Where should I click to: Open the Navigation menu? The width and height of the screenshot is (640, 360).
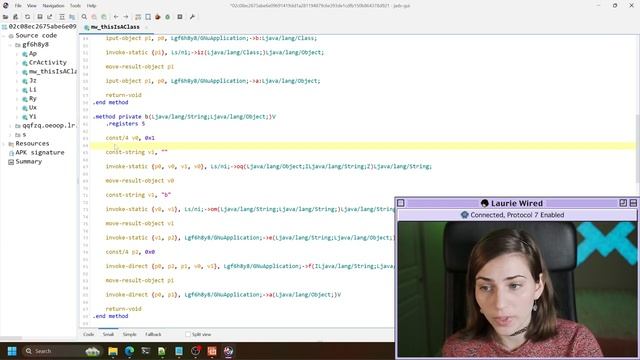click(x=53, y=6)
